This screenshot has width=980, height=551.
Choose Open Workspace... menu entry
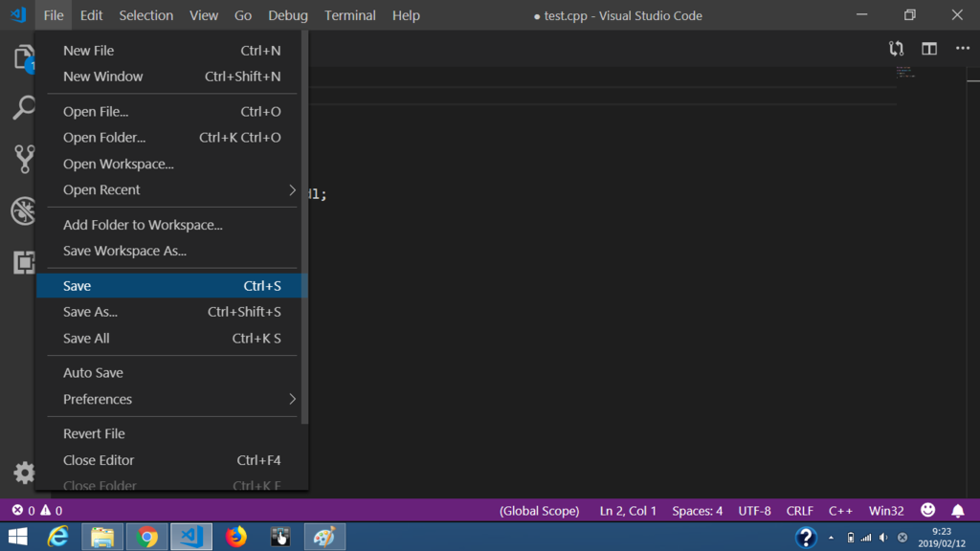(x=172, y=164)
